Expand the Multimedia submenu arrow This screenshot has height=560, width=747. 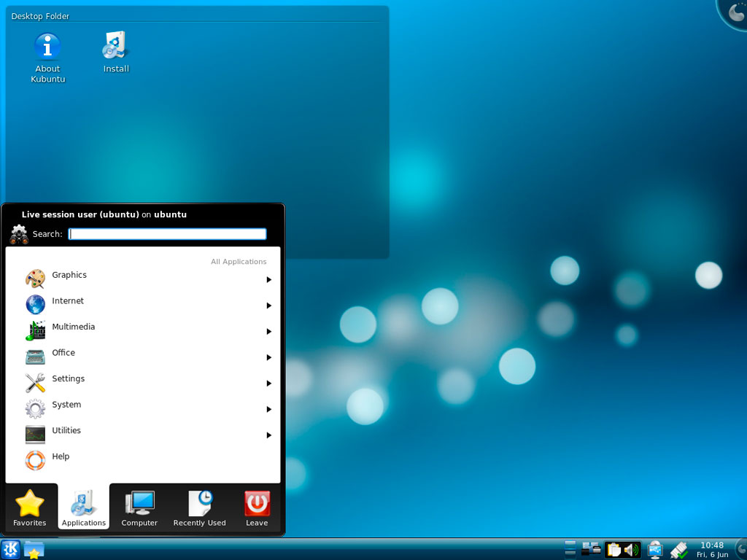pyautogui.click(x=269, y=332)
